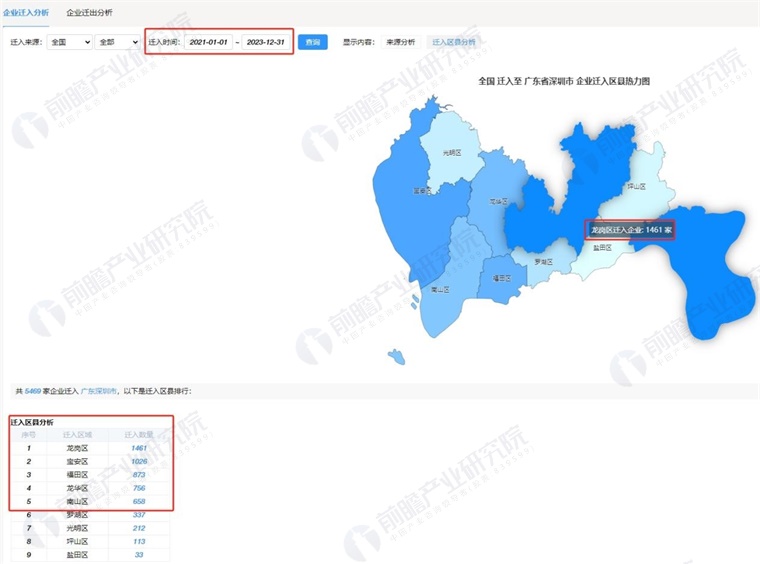
Task: Select the 迁入区县分析 table heading
Action: click(32, 423)
